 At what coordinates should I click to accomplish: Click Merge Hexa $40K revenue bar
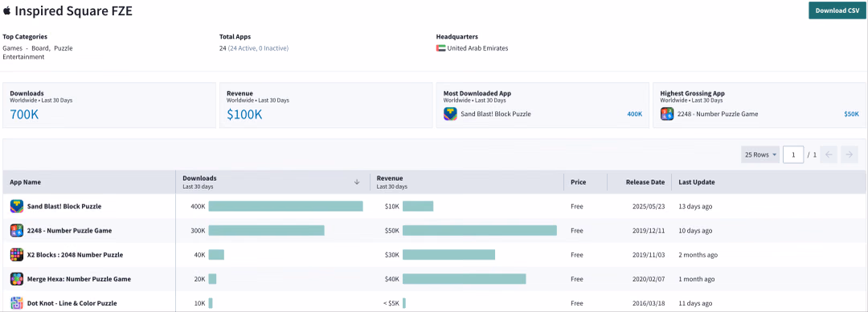click(464, 279)
